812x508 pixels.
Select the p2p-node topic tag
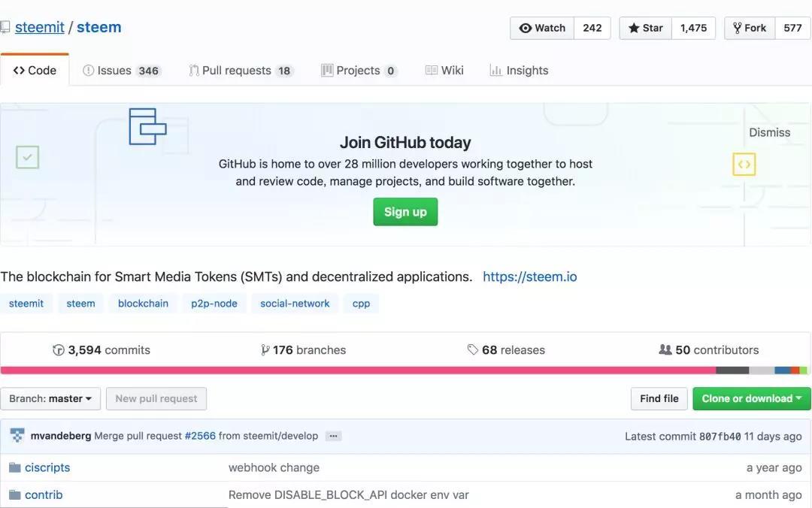point(214,304)
